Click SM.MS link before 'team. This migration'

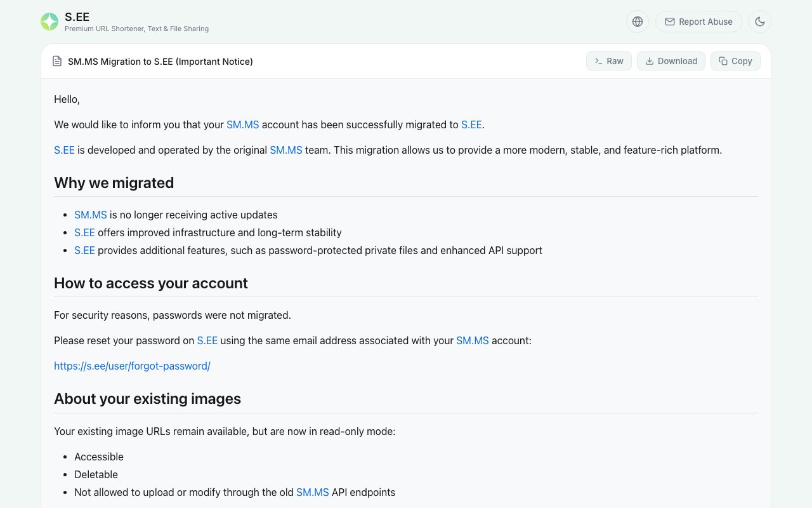point(286,150)
